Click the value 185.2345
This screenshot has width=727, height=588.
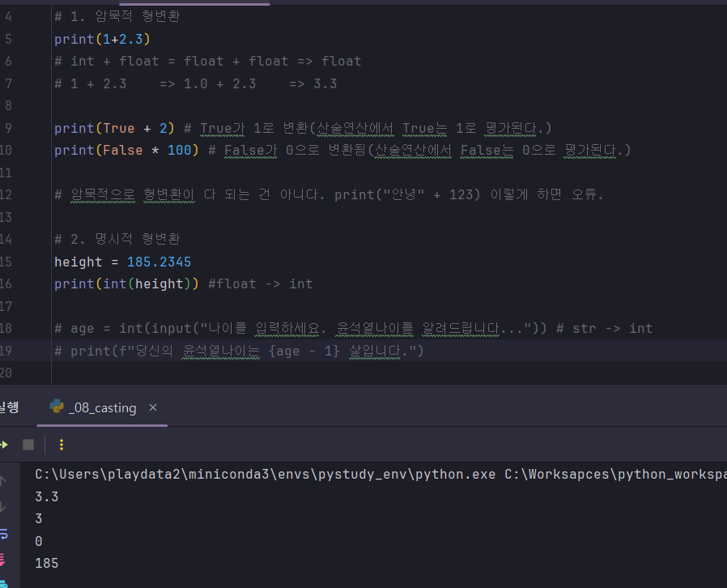pos(159,262)
